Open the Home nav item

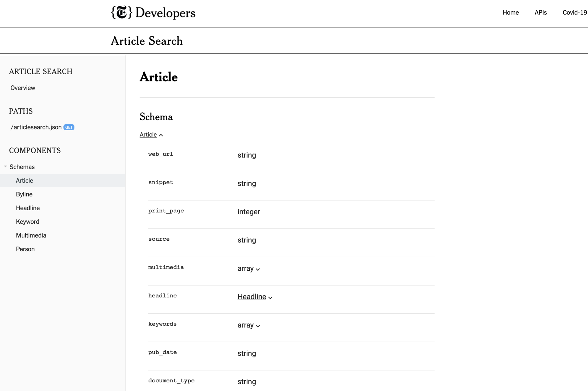510,12
